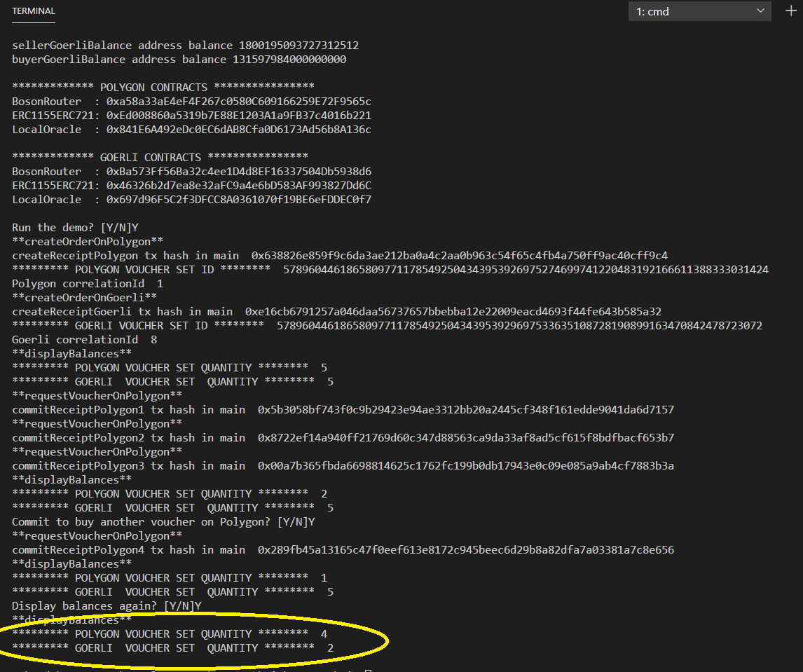The width and height of the screenshot is (803, 672).
Task: Click the GOERLI CONTRACTS header line
Action: point(160,157)
